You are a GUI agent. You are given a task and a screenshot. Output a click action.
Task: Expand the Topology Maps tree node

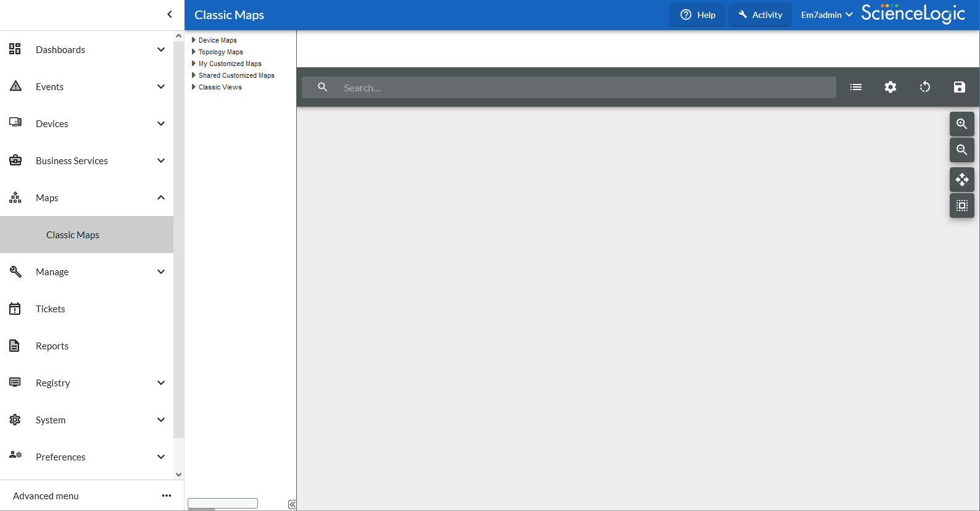coord(194,52)
